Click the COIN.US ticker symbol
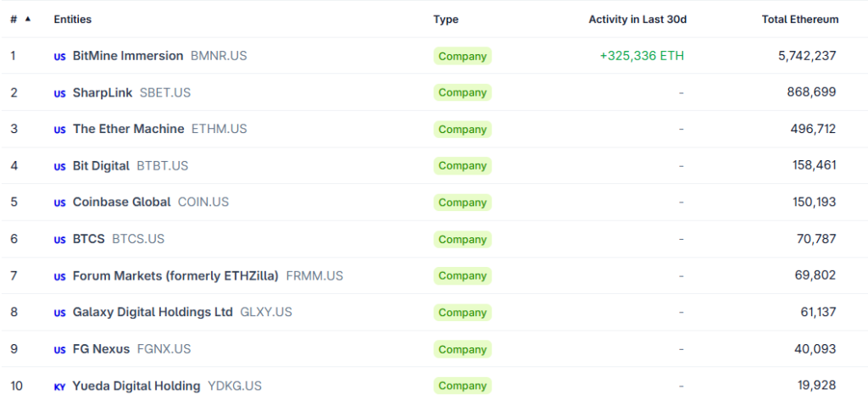 [203, 202]
